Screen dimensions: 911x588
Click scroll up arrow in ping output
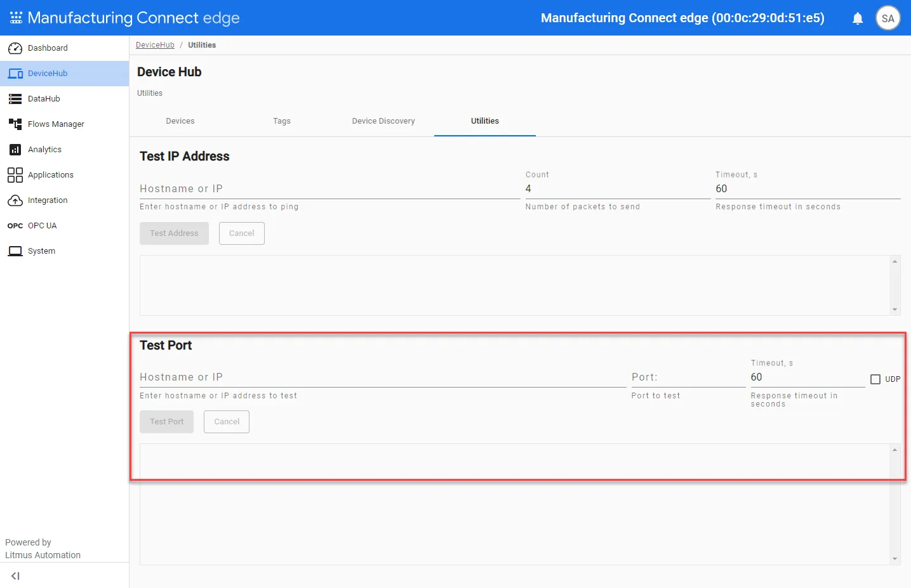[895, 261]
